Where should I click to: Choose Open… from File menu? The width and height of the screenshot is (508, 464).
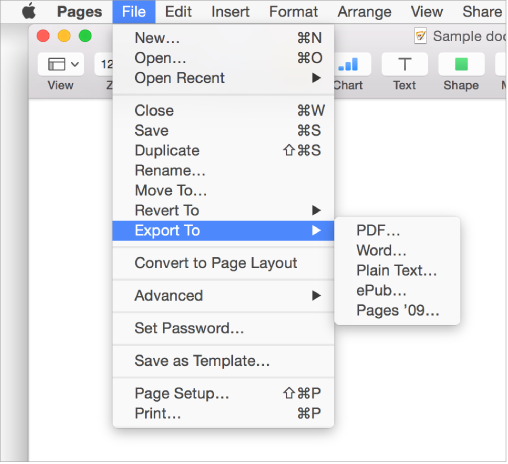click(223, 58)
